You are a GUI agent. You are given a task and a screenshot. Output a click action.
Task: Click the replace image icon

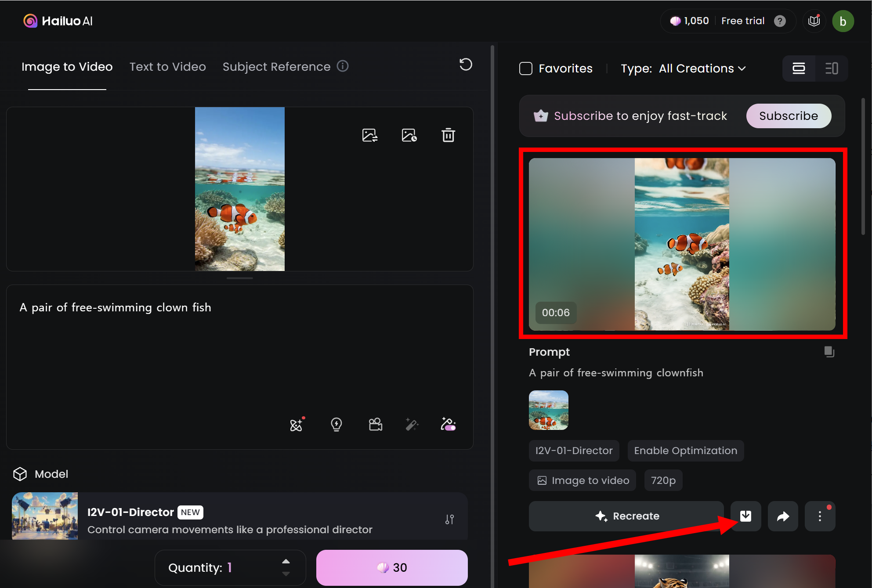(x=369, y=135)
